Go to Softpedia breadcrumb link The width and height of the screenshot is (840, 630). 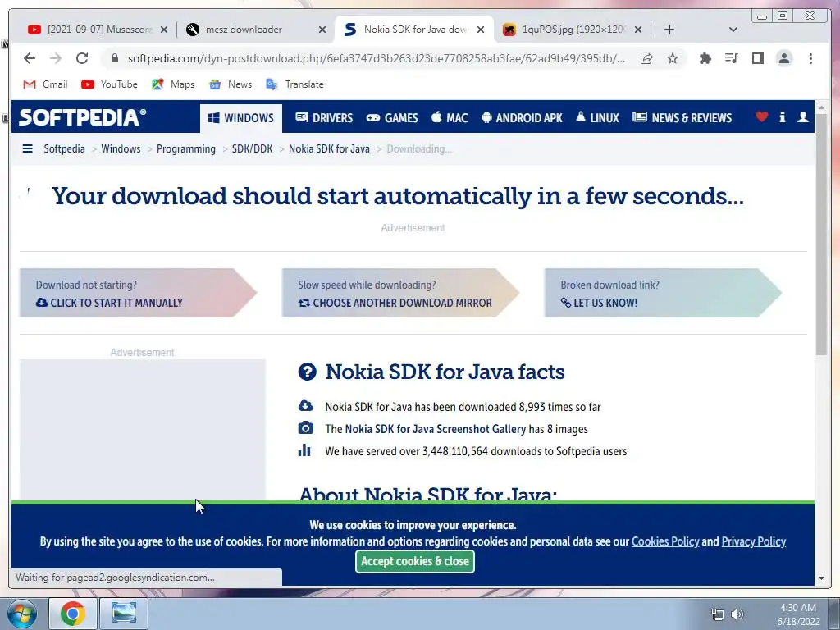pyautogui.click(x=64, y=149)
